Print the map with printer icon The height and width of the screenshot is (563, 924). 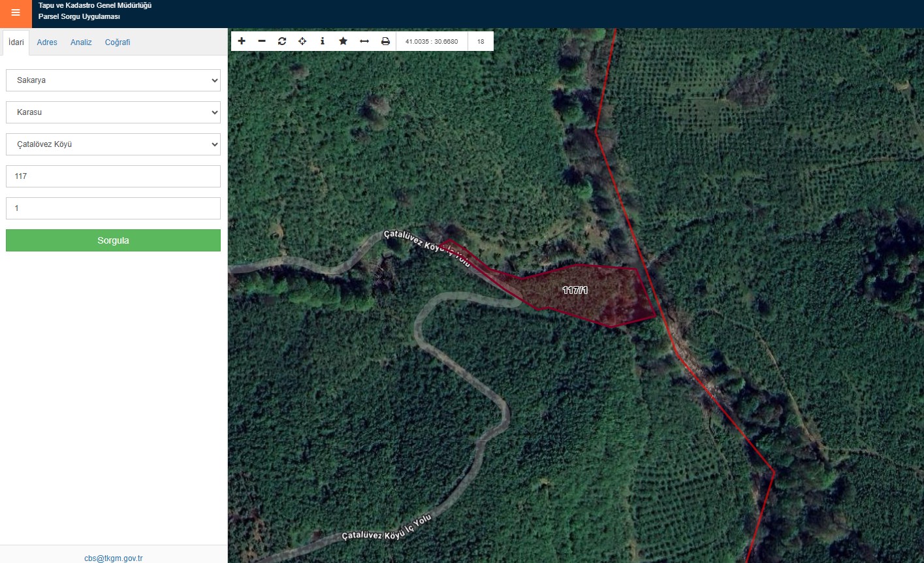385,41
